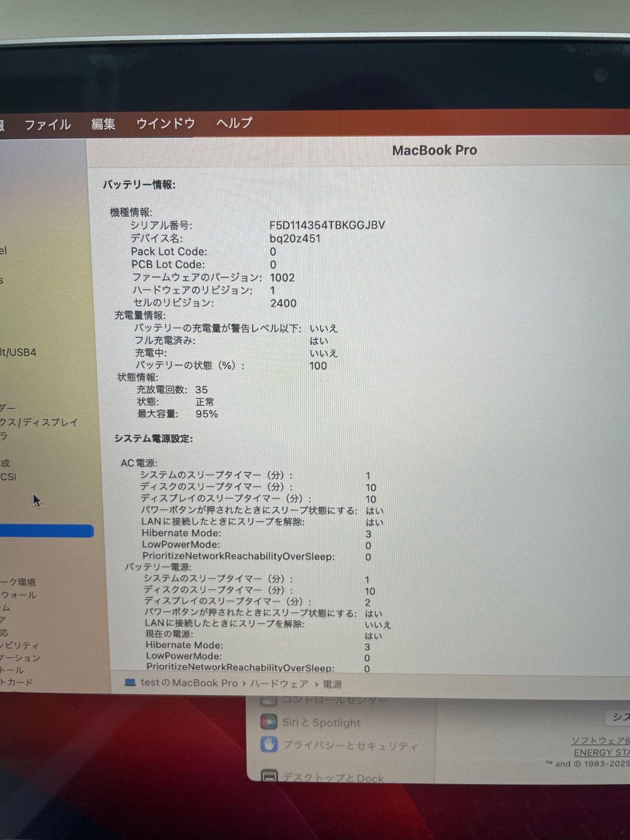Click the firmware version value 1002
630x840 pixels.
[282, 277]
